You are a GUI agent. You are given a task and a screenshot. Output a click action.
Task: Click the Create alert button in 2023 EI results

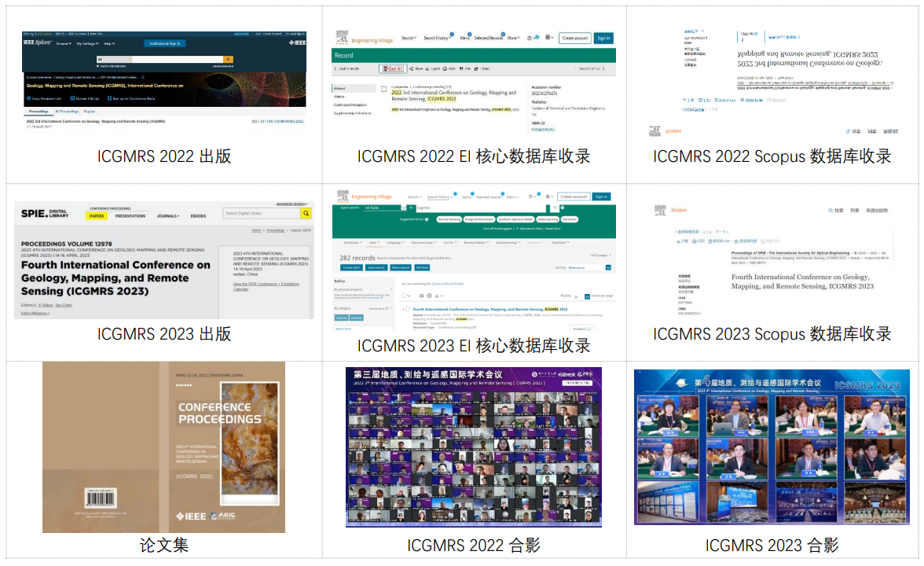pyautogui.click(x=352, y=267)
